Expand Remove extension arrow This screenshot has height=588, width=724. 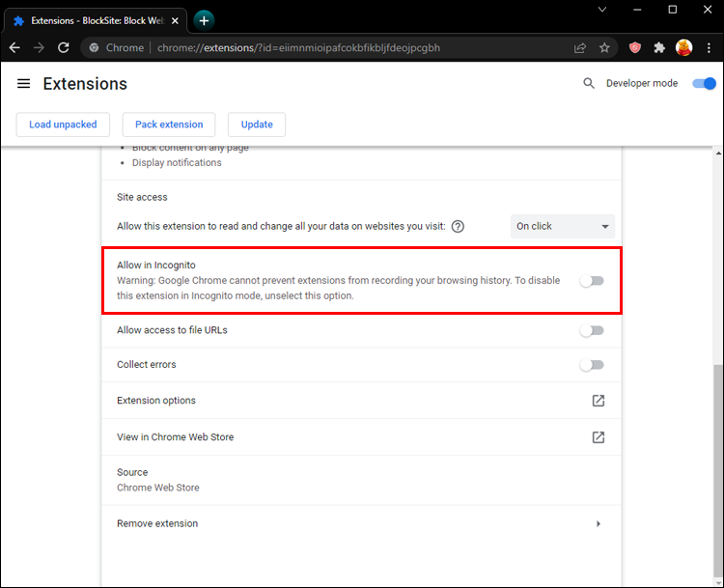pos(598,523)
